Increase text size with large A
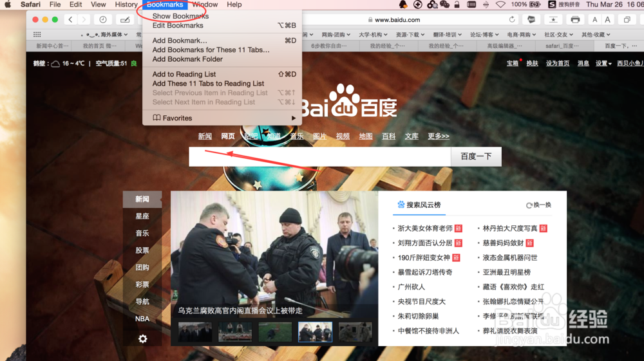 (x=607, y=20)
